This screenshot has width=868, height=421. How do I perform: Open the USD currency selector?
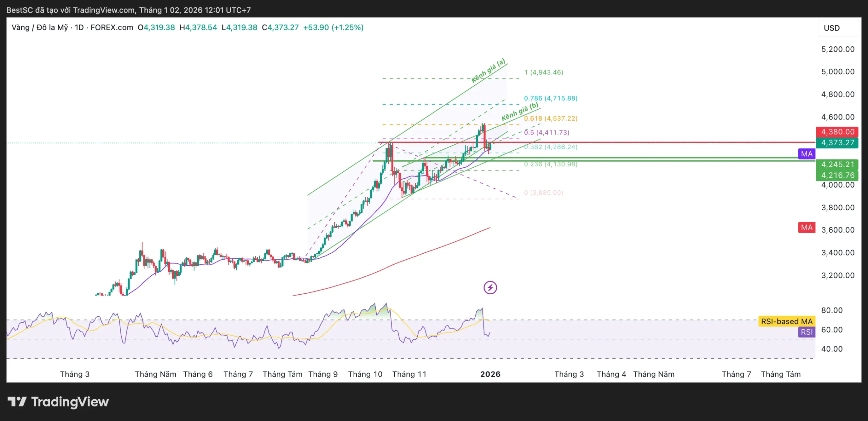click(832, 28)
